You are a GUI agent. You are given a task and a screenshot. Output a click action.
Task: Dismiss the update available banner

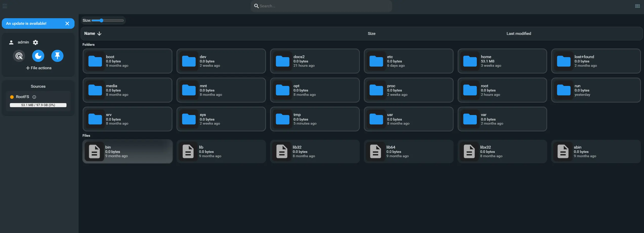(67, 24)
